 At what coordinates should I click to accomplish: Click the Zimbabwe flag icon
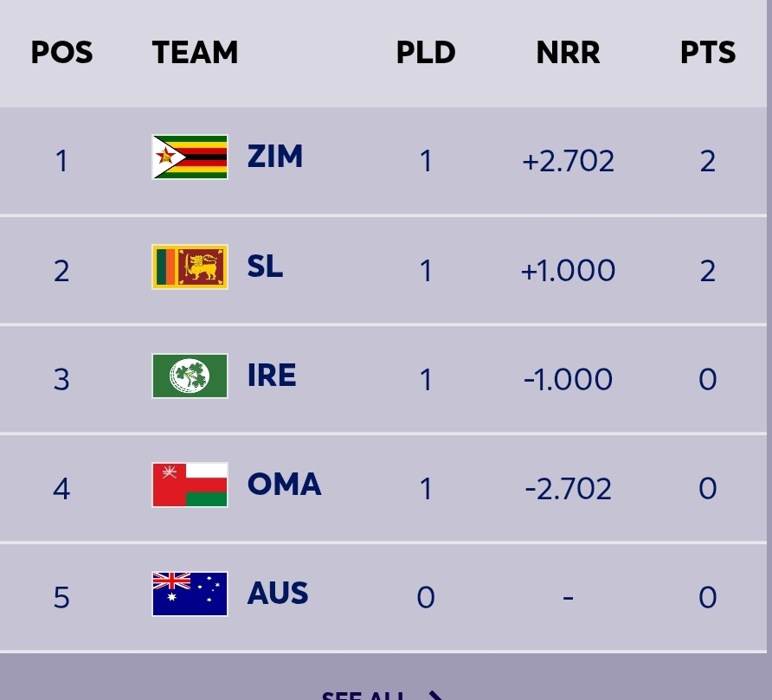coord(190,157)
